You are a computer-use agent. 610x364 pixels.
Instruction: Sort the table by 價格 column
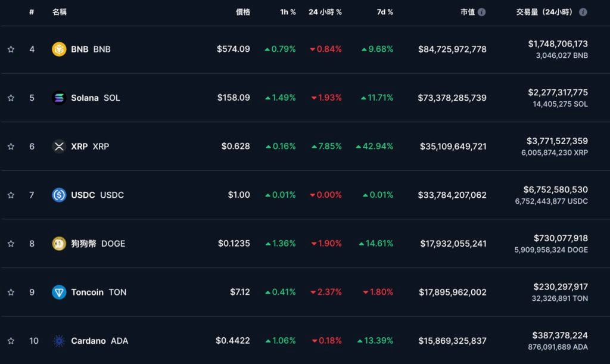point(242,12)
